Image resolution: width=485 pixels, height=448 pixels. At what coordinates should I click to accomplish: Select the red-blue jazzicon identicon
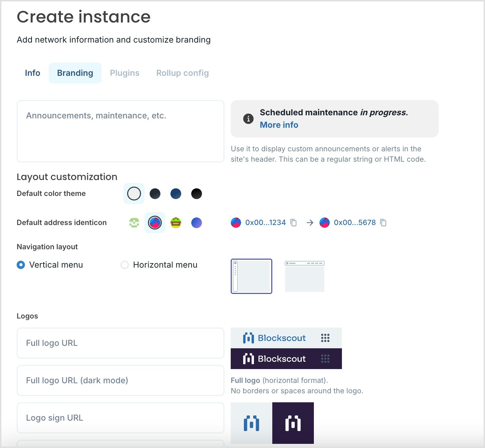[x=155, y=223]
